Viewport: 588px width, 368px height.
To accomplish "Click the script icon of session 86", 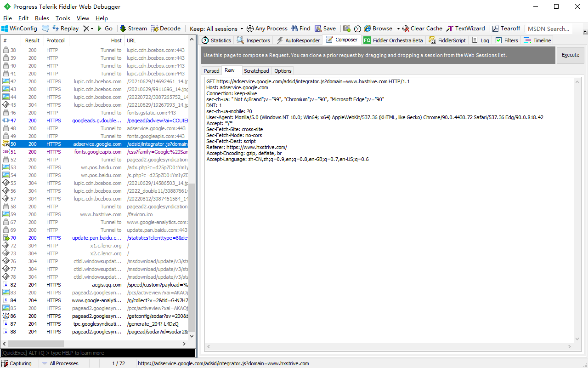I will click(6, 316).
